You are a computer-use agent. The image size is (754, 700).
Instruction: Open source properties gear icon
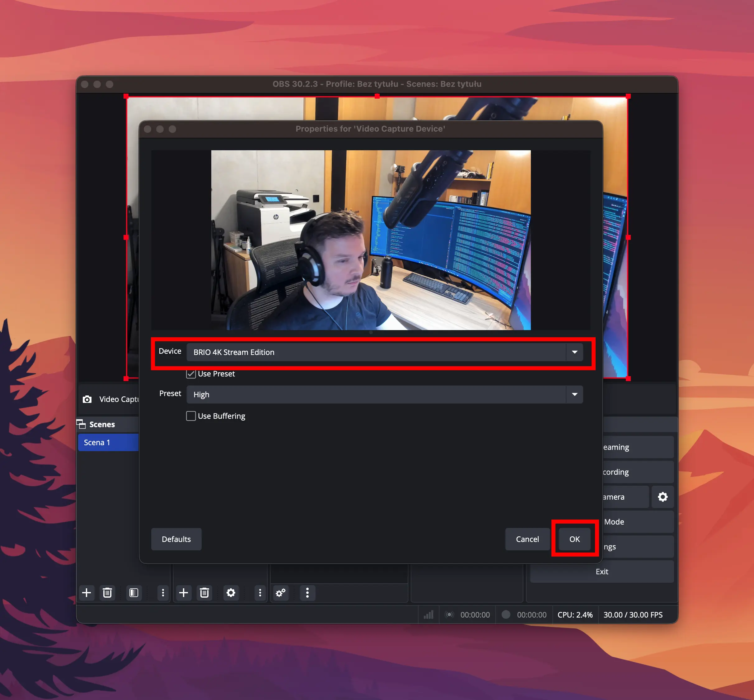231,592
